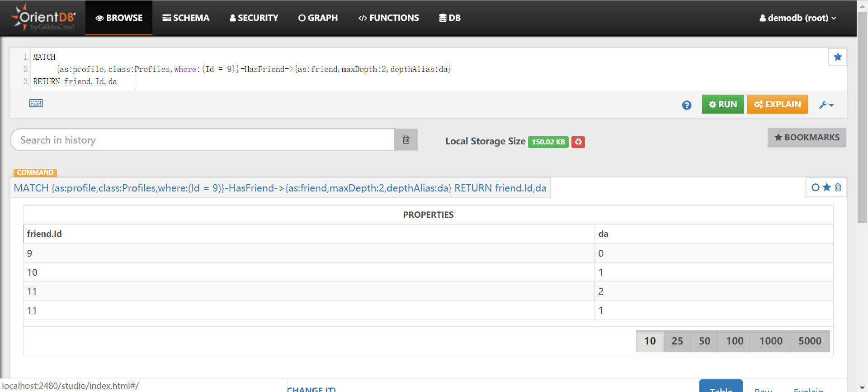
Task: Click the MATCH command history link
Action: pyautogui.click(x=280, y=188)
